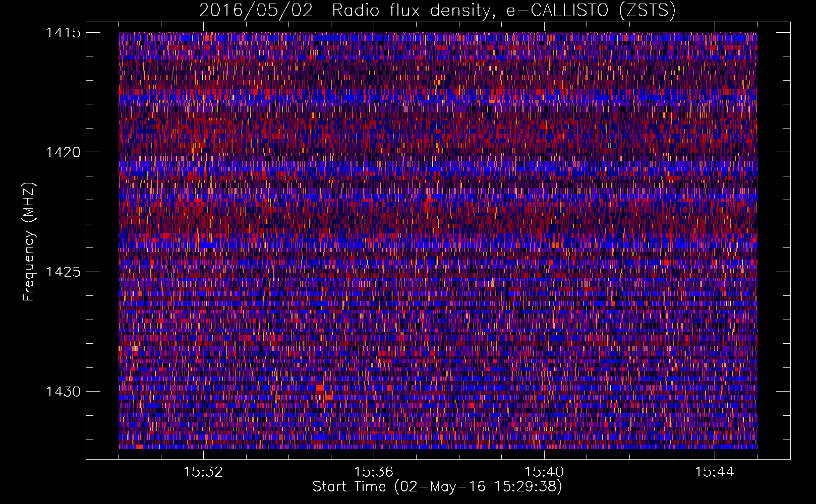Screen dimensions: 816x504
Task: Click the 'Frequency (MHZ)' axis label
Action: coord(29,241)
